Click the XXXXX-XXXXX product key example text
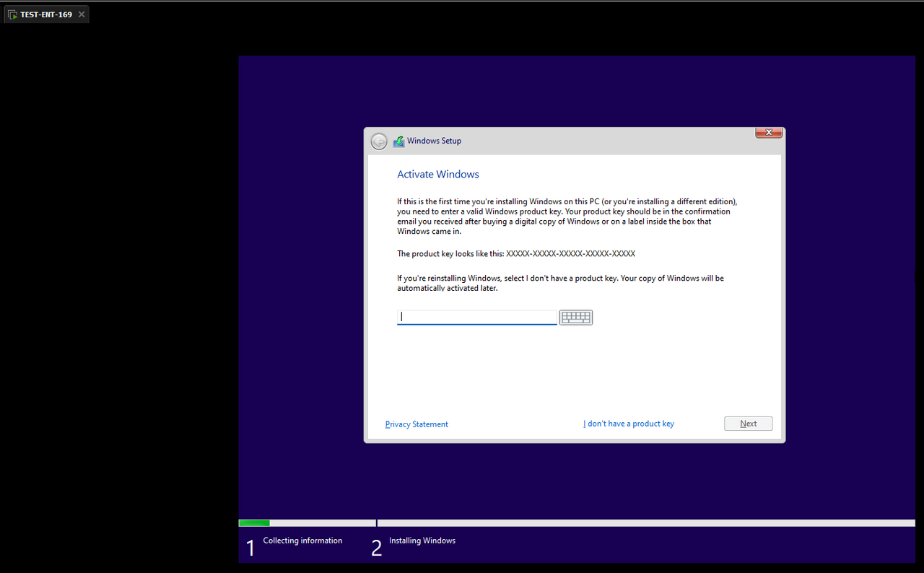This screenshot has height=573, width=924. tap(570, 254)
